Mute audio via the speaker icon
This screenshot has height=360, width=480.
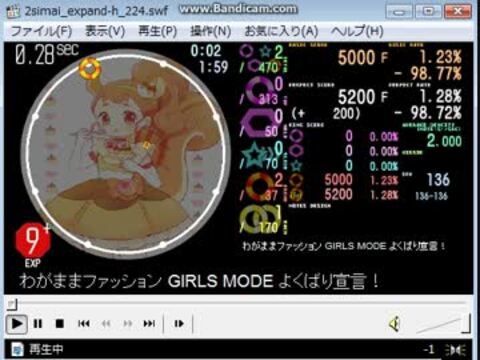395,324
